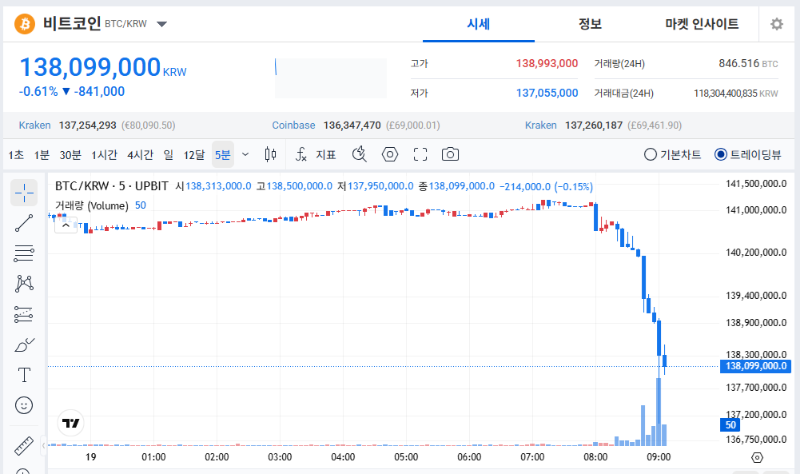The width and height of the screenshot is (800, 474).
Task: Open settings with the gear icon
Action: pos(776,24)
